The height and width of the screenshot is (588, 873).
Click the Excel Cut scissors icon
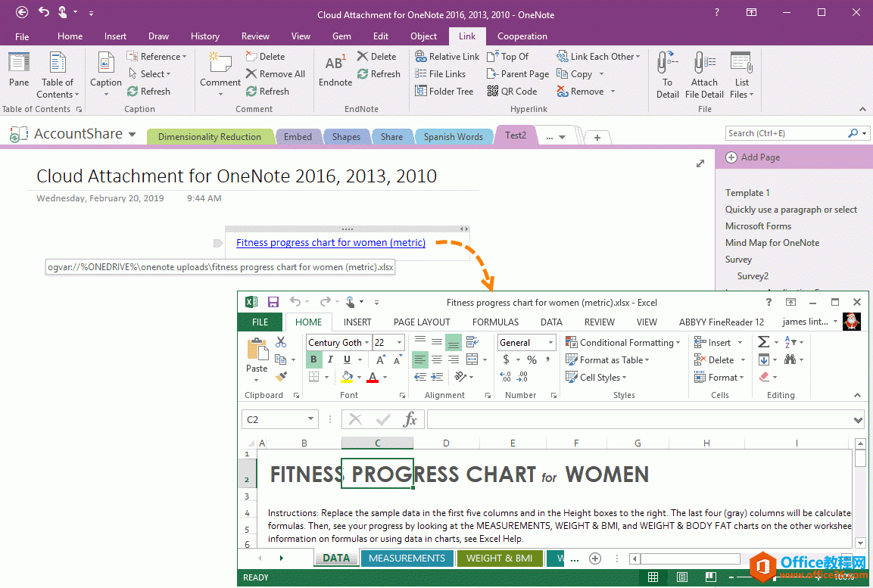(x=281, y=342)
